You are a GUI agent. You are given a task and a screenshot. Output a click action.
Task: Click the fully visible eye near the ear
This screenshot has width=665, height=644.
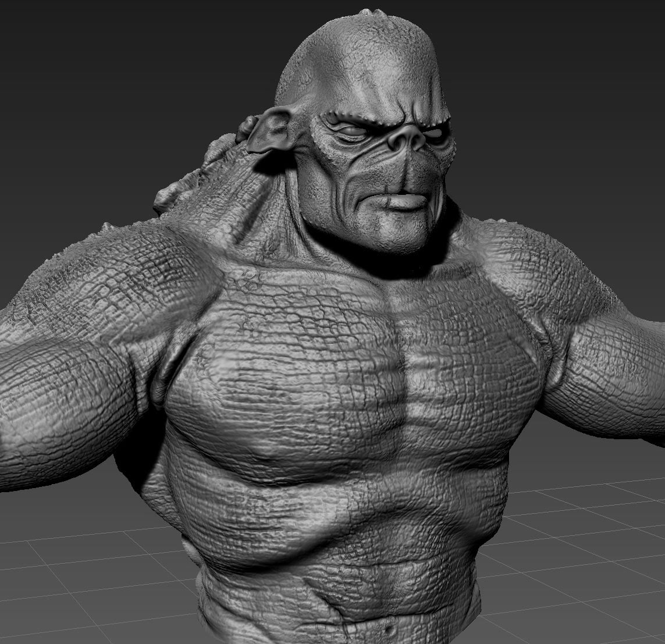pyautogui.click(x=352, y=131)
